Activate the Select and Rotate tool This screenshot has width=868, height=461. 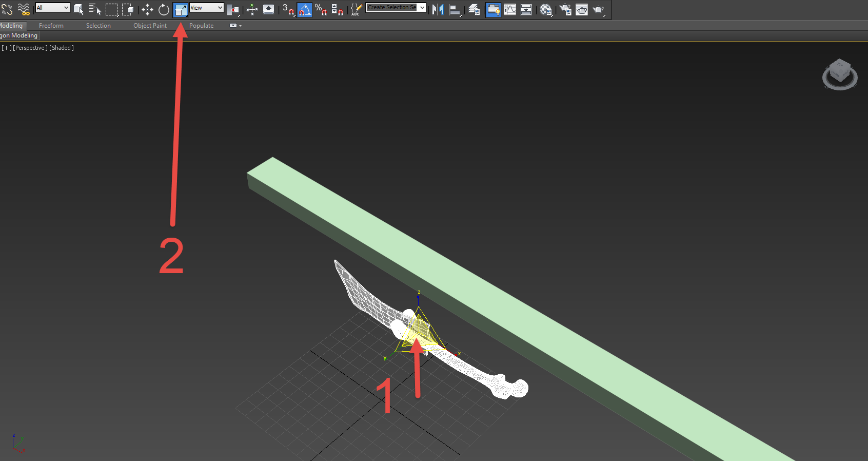pos(164,9)
